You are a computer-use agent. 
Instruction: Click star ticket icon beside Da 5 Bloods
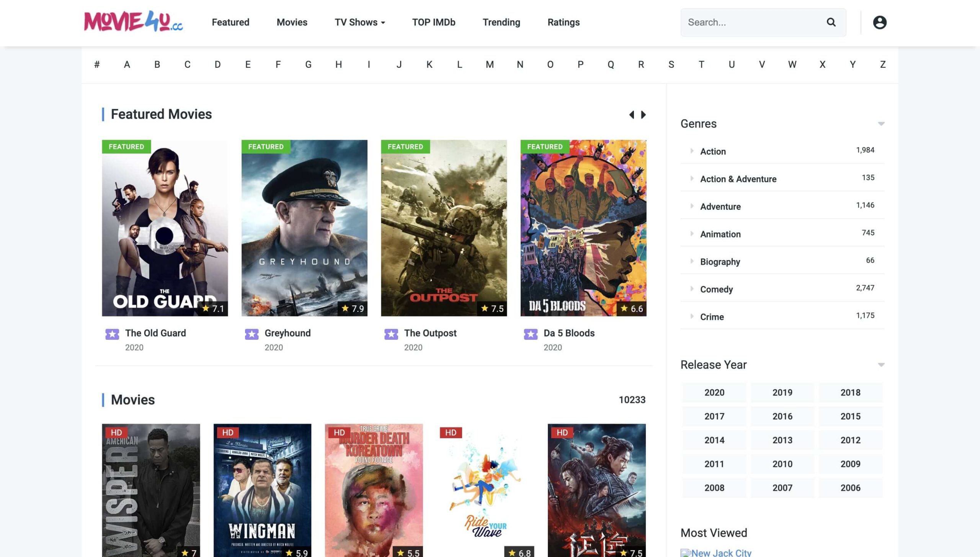[x=531, y=334]
